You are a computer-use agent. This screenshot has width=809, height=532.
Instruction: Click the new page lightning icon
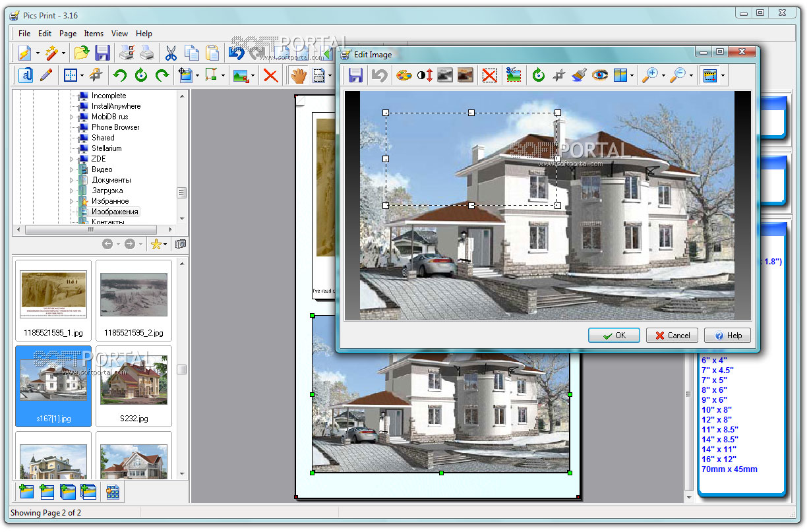tap(25, 53)
